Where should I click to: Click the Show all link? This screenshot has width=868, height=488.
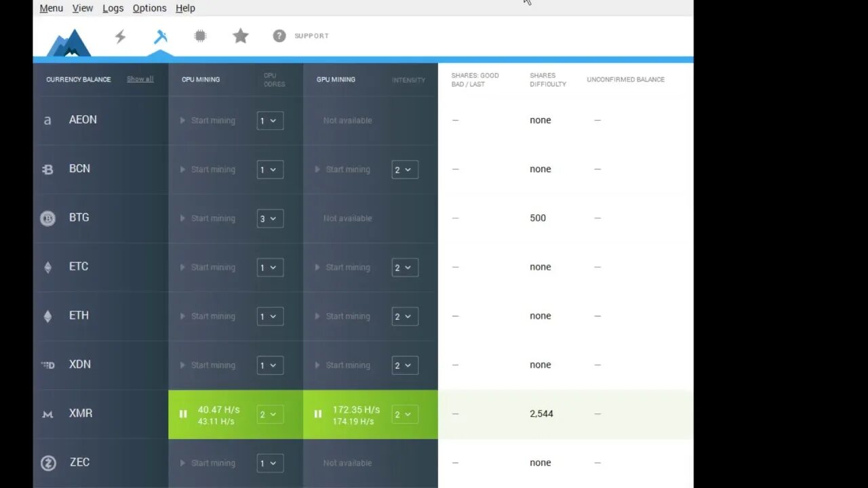(140, 79)
